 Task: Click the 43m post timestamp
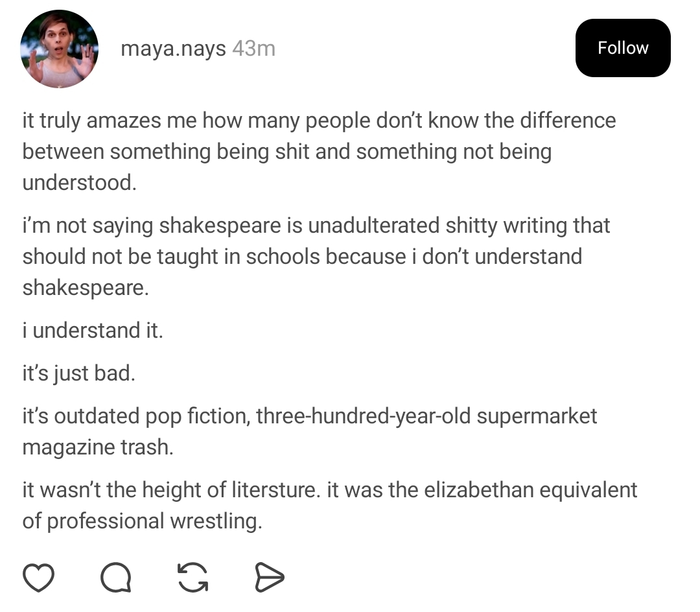(253, 49)
